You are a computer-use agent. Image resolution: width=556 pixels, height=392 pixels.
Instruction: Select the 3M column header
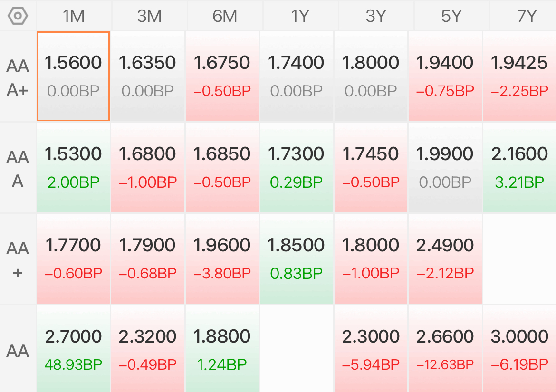(149, 16)
